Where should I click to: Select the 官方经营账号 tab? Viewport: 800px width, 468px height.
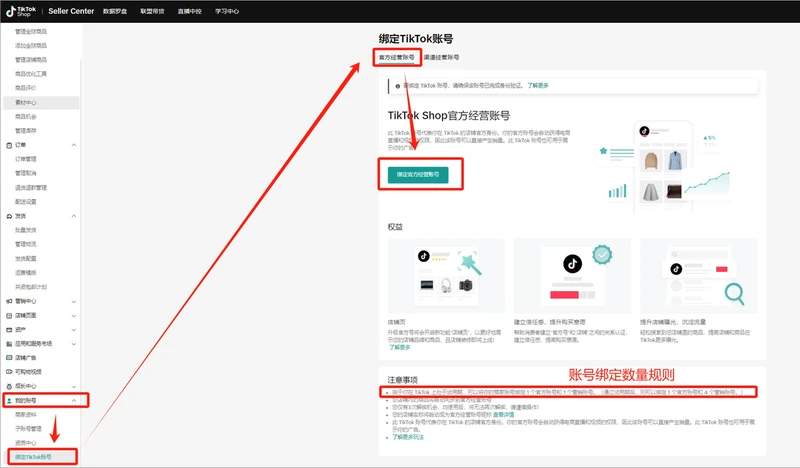tap(396, 58)
